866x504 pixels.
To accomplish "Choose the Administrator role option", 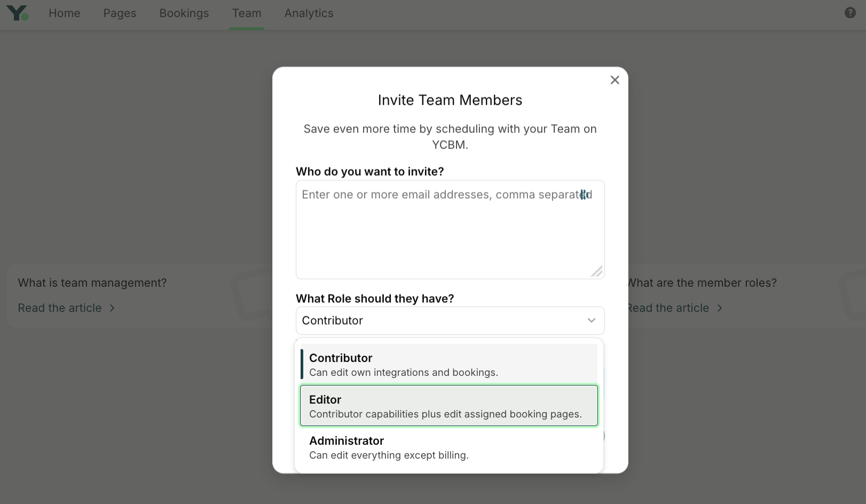I will pyautogui.click(x=449, y=447).
